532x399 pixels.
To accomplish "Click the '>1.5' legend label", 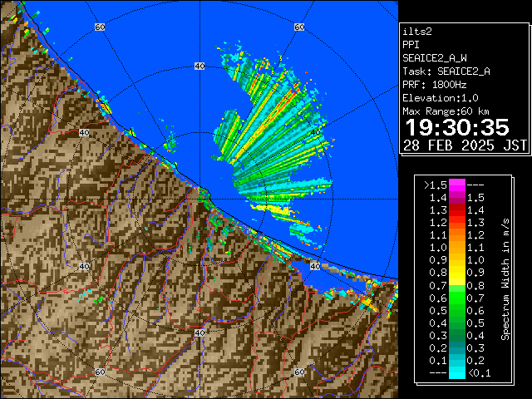I will (436, 185).
